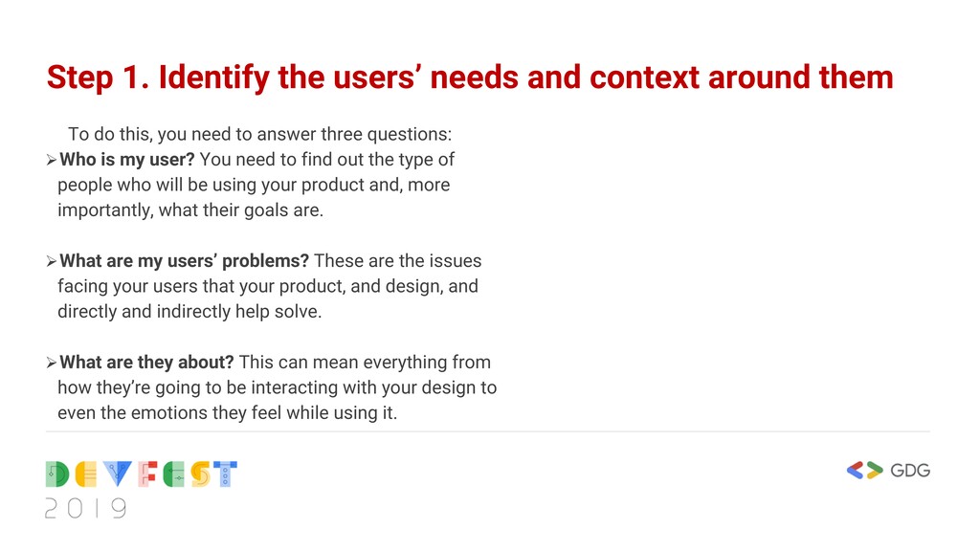The image size is (980, 551).
Task: Click the 'To do this, you need to answer' line
Action: pyautogui.click(x=260, y=134)
